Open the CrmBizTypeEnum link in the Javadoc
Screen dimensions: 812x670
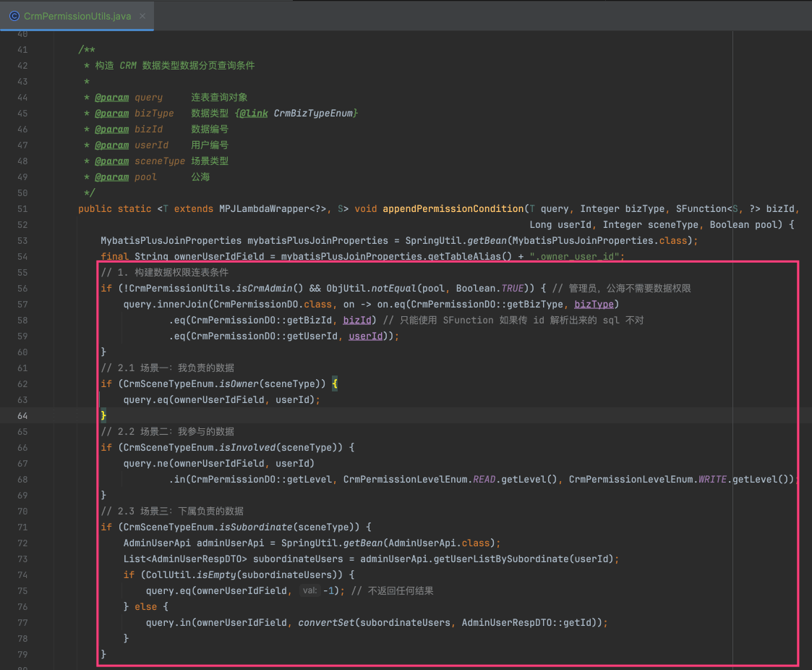tap(313, 113)
